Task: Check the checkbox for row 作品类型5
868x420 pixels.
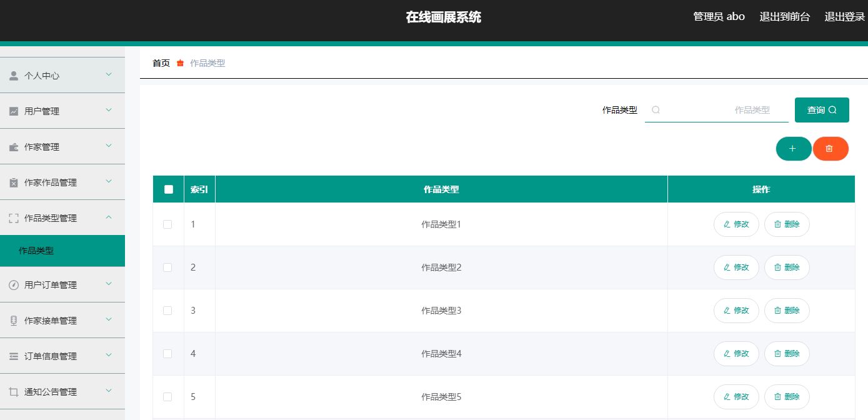Action: click(167, 397)
